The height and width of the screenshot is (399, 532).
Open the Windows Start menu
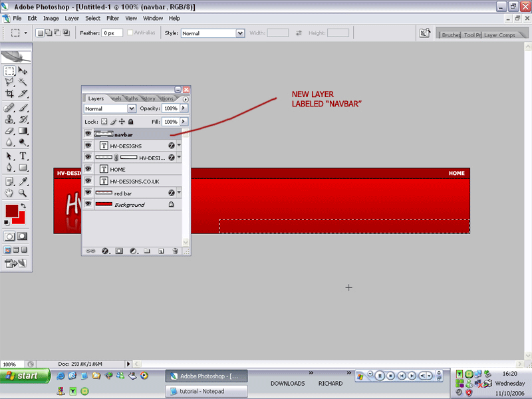click(x=25, y=376)
